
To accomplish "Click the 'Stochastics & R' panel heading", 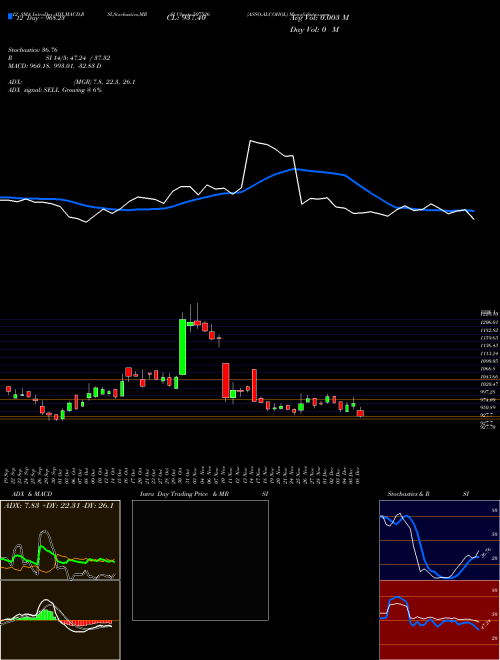I will pyautogui.click(x=408, y=494).
